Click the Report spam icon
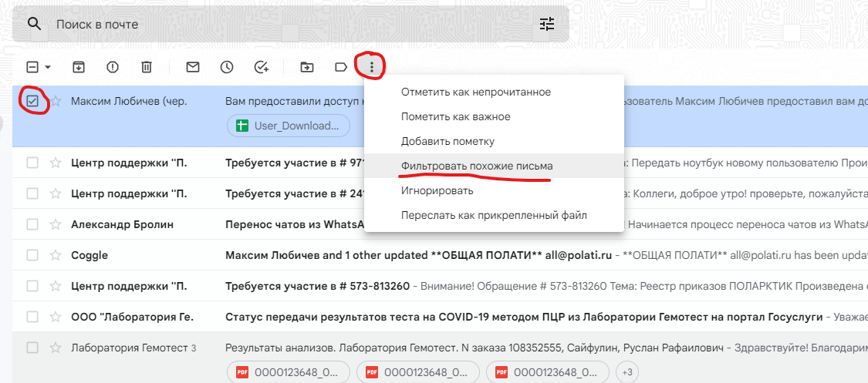The height and width of the screenshot is (383, 868). pyautogui.click(x=113, y=67)
